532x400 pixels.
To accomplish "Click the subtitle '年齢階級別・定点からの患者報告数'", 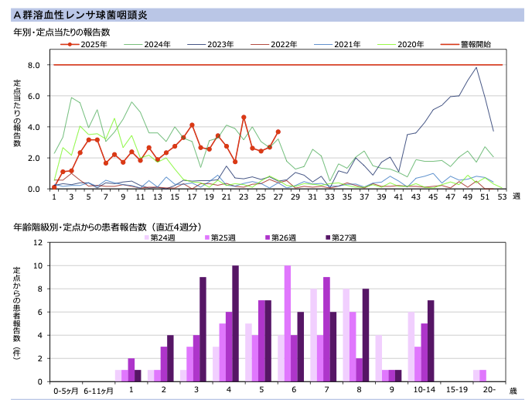I will point(80,227).
